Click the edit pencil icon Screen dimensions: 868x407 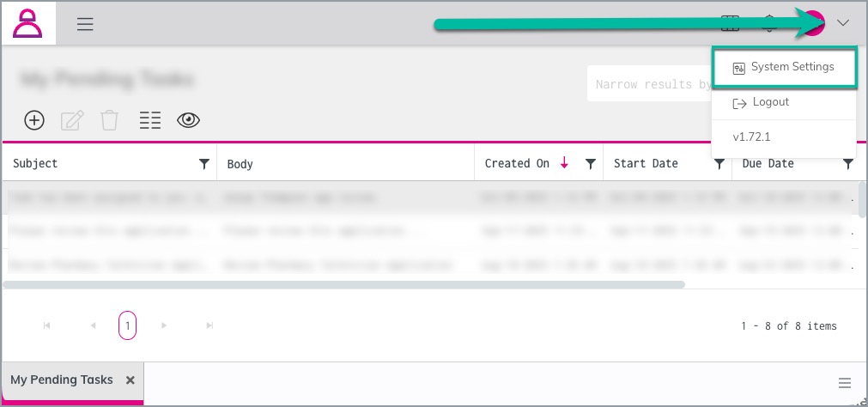coord(72,120)
